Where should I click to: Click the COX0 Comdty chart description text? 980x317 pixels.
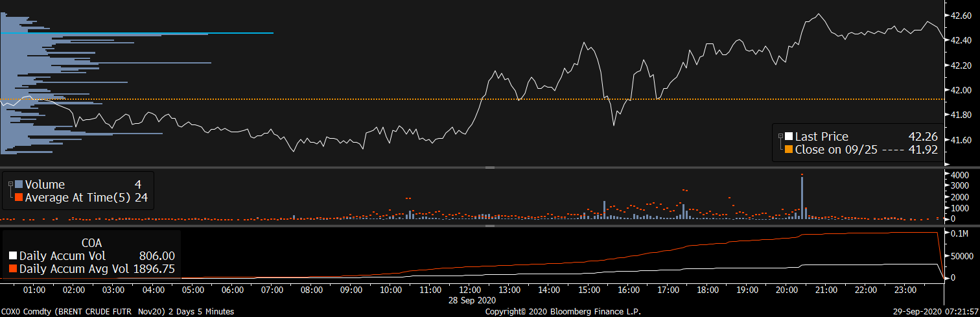point(117,312)
